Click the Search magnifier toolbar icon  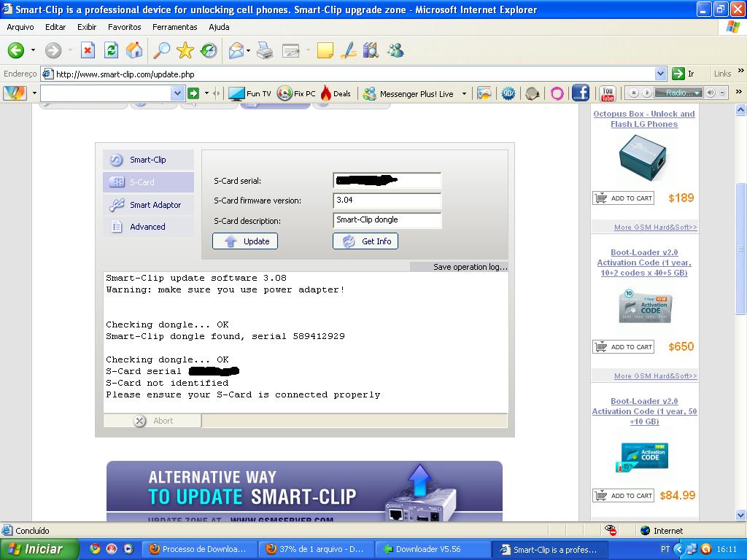tap(160, 50)
